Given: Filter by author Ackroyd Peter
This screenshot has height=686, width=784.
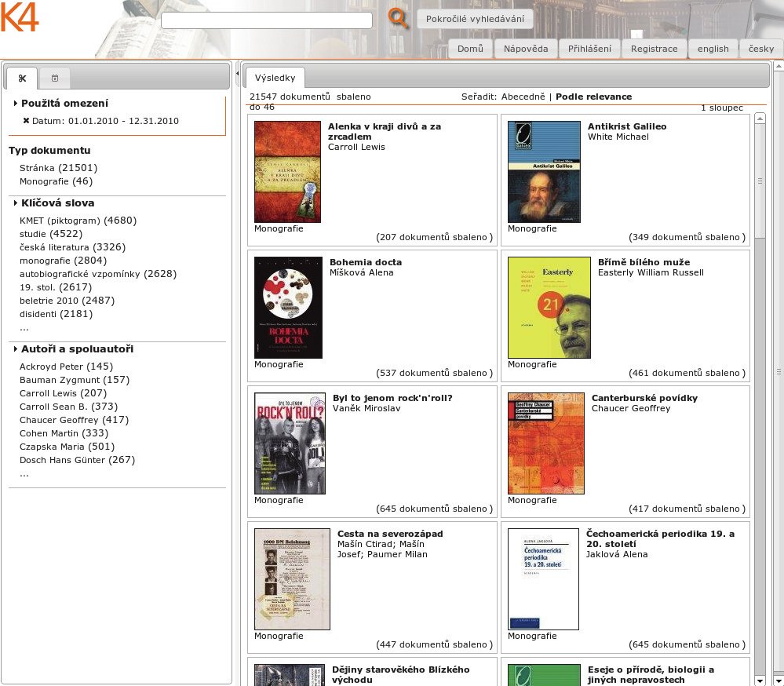Looking at the screenshot, I should coord(66,367).
